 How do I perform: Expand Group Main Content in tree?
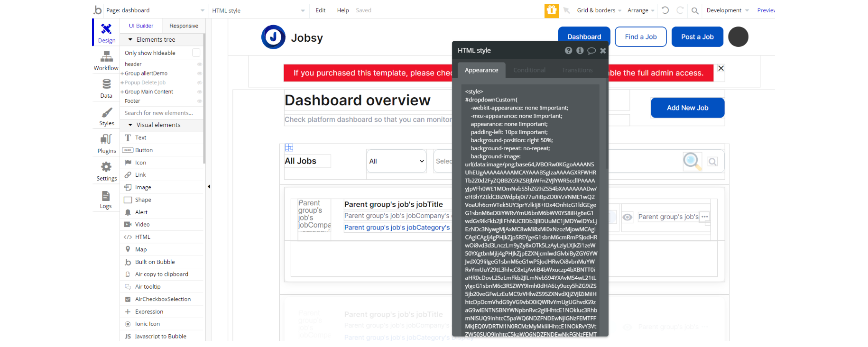click(x=122, y=92)
